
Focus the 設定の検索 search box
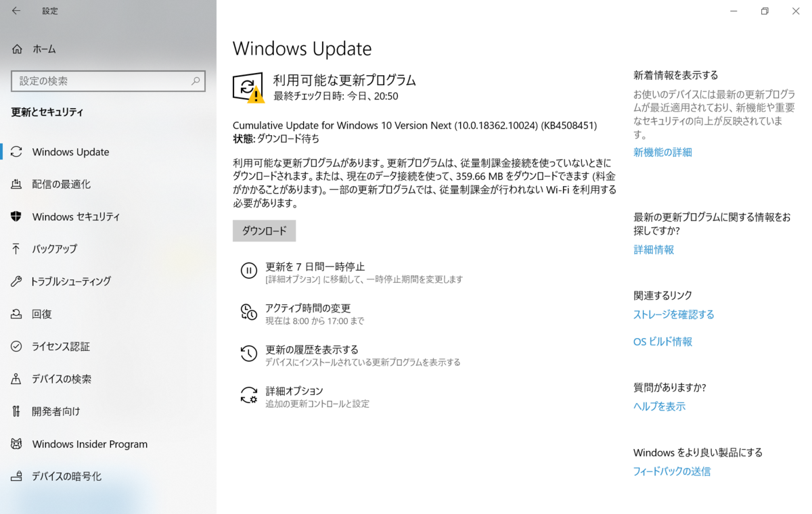click(108, 81)
